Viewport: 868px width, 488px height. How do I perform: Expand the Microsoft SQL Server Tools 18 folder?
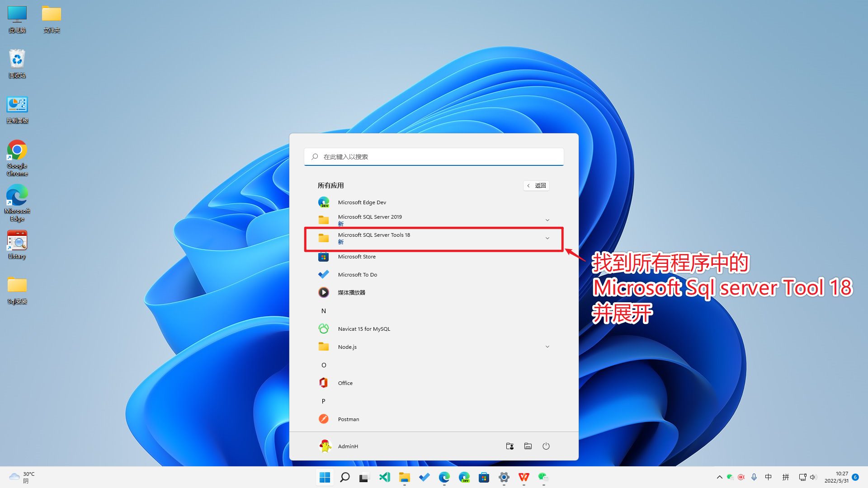click(433, 238)
